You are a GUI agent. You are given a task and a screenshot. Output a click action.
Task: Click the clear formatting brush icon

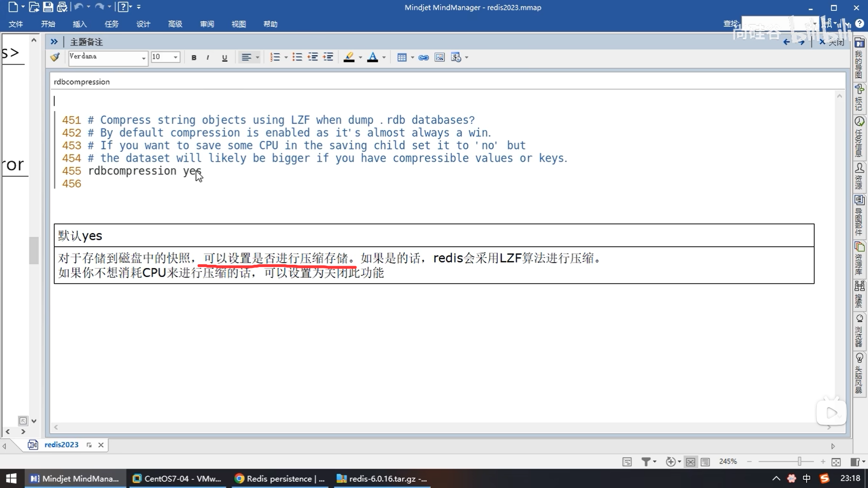point(55,57)
